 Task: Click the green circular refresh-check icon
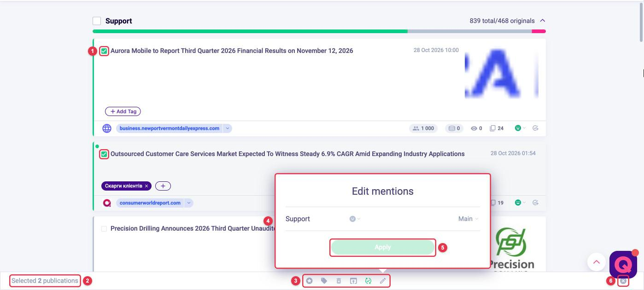[x=368, y=280]
